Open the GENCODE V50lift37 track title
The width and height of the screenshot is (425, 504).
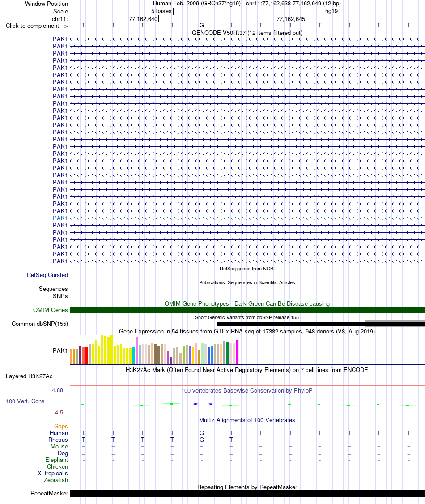pos(247,33)
